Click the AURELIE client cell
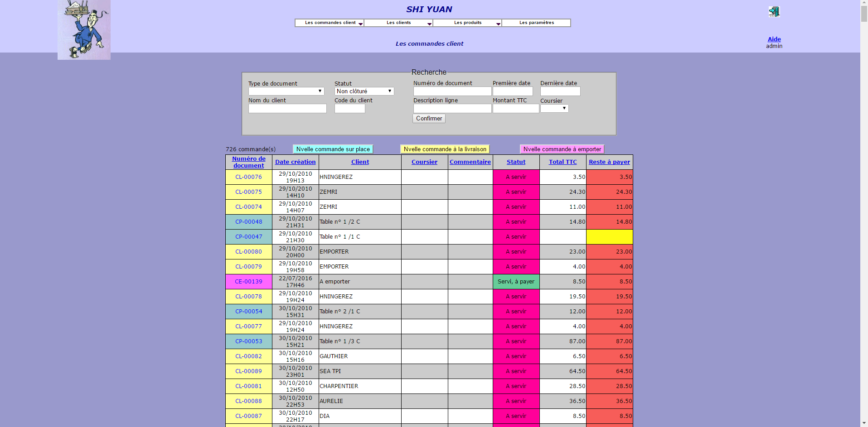 click(360, 401)
